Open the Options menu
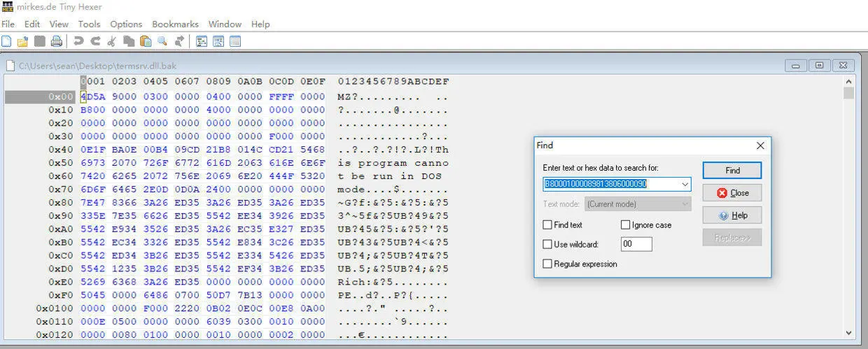 [x=126, y=24]
